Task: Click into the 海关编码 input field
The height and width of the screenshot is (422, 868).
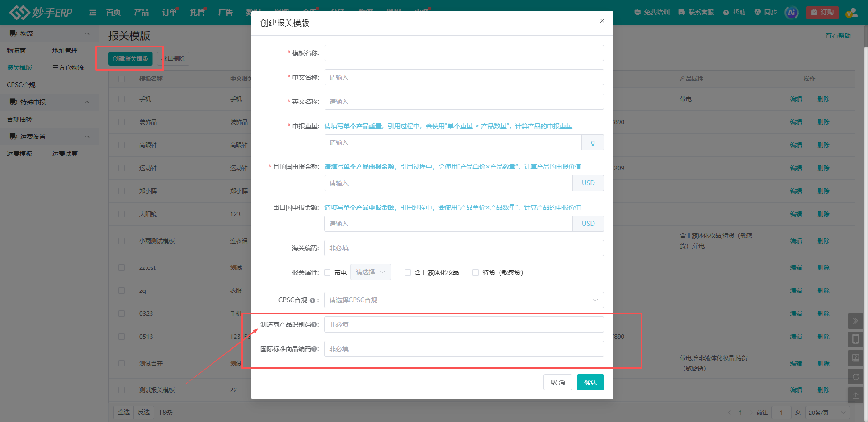Action: coord(464,248)
